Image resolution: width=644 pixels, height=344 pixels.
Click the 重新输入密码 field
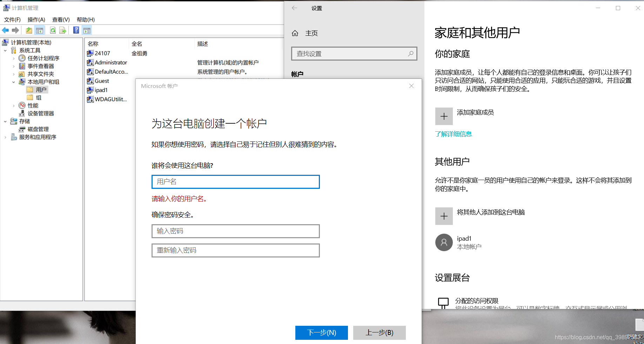(236, 250)
